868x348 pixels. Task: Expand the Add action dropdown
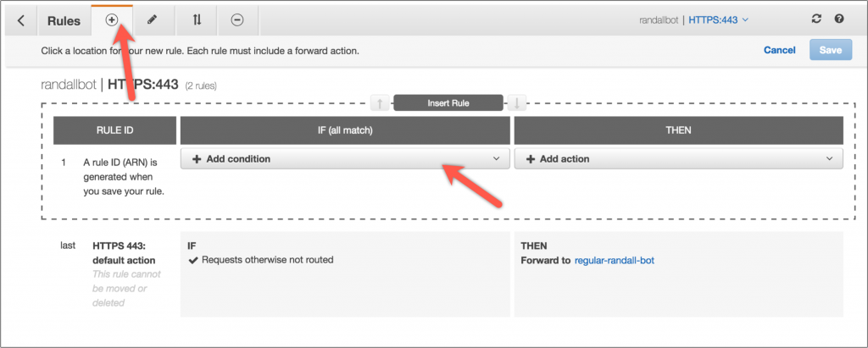pyautogui.click(x=679, y=159)
